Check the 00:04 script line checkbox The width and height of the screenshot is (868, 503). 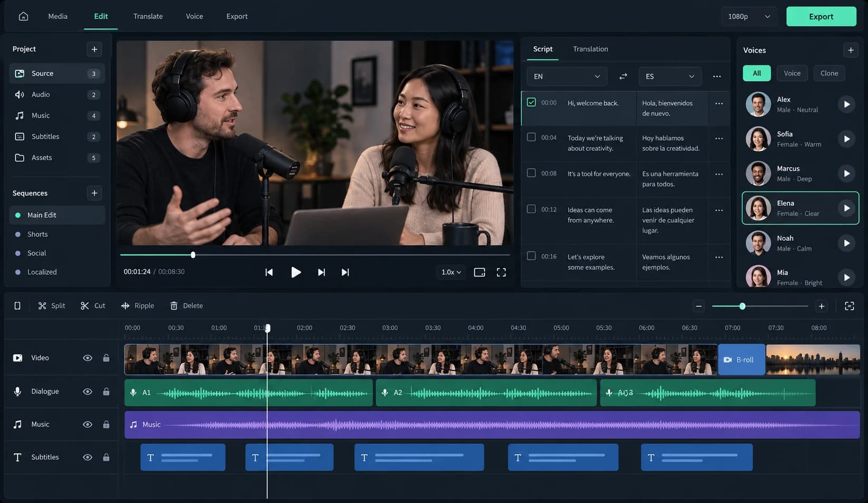click(531, 137)
